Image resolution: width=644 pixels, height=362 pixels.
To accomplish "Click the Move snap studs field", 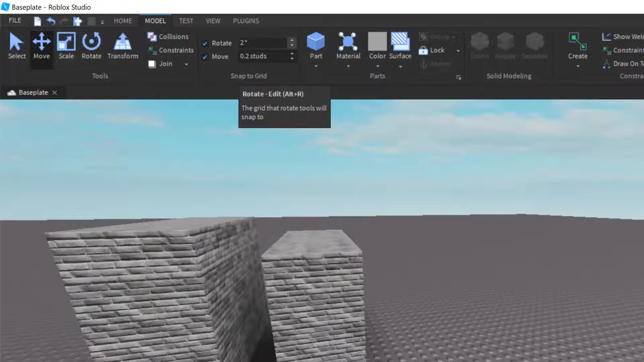I will pos(263,56).
